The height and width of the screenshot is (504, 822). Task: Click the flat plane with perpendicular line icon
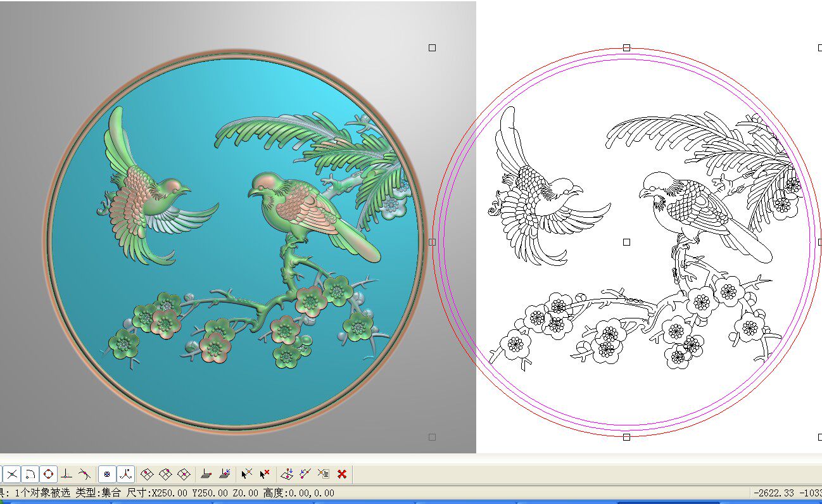tap(206, 474)
